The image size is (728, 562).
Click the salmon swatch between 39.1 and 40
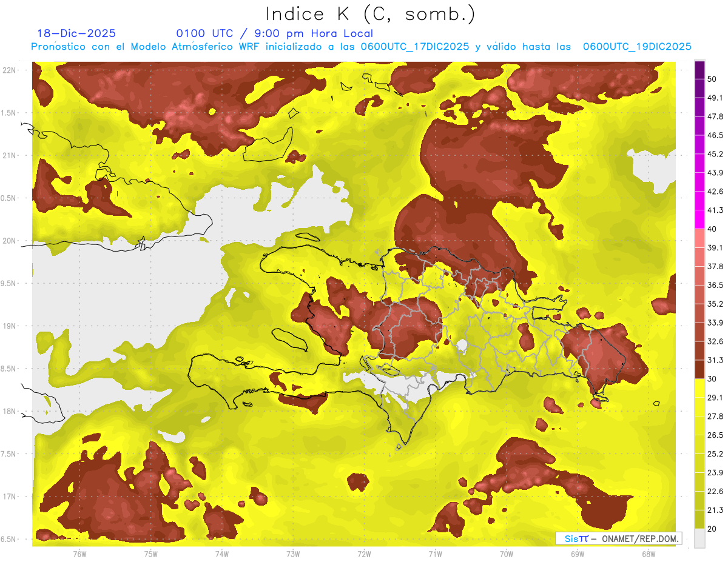coord(699,238)
